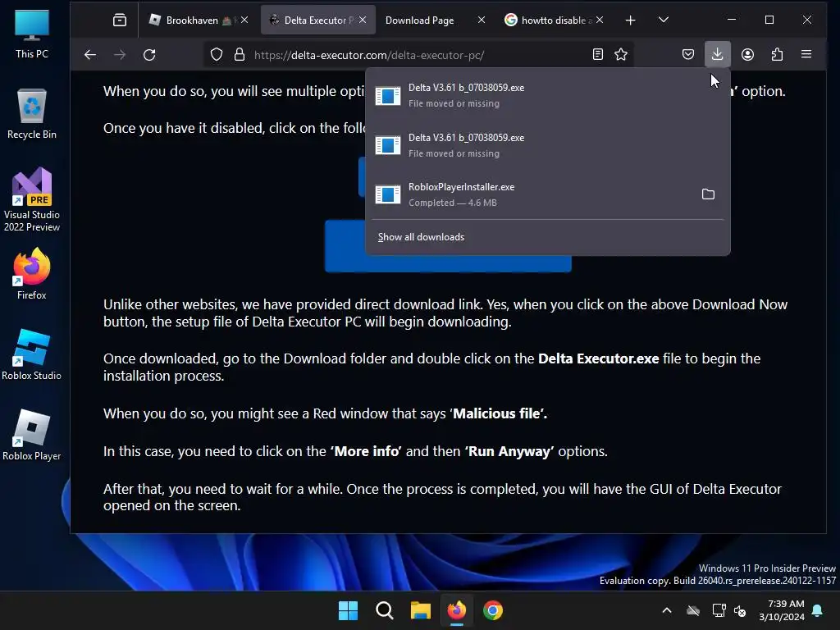Click network status tray icon
840x630 pixels.
(719, 610)
